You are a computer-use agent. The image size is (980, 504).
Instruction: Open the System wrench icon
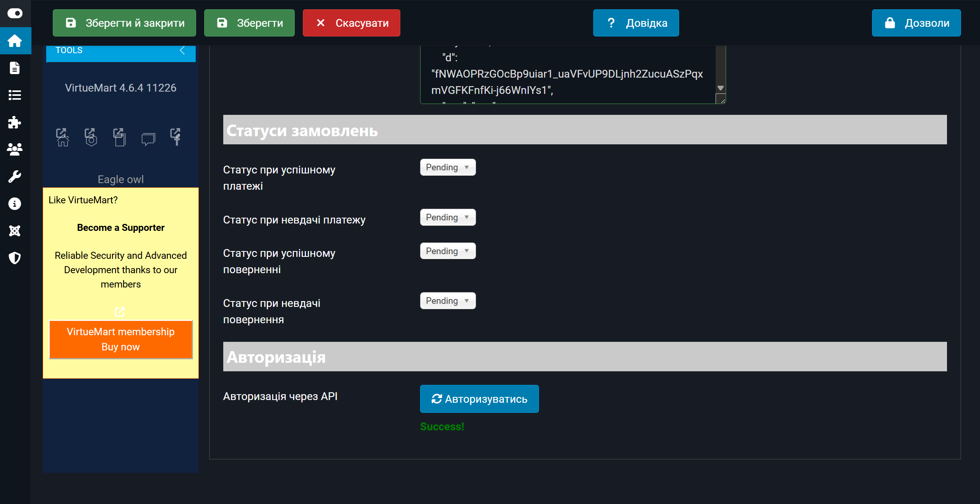click(15, 177)
